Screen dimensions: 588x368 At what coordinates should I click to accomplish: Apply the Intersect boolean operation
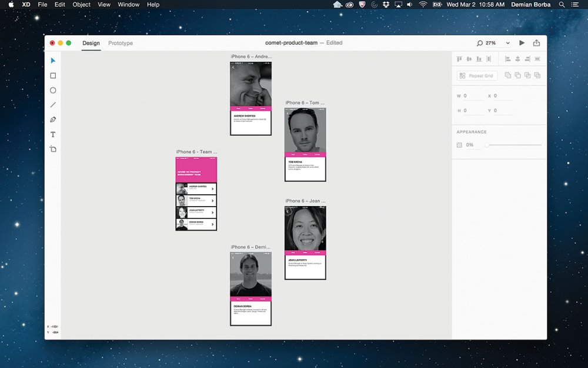[x=527, y=75]
